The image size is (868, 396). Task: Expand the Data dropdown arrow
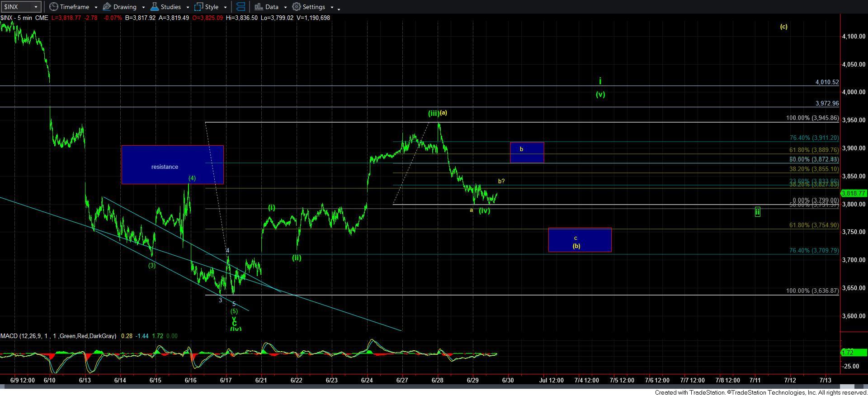pos(285,7)
